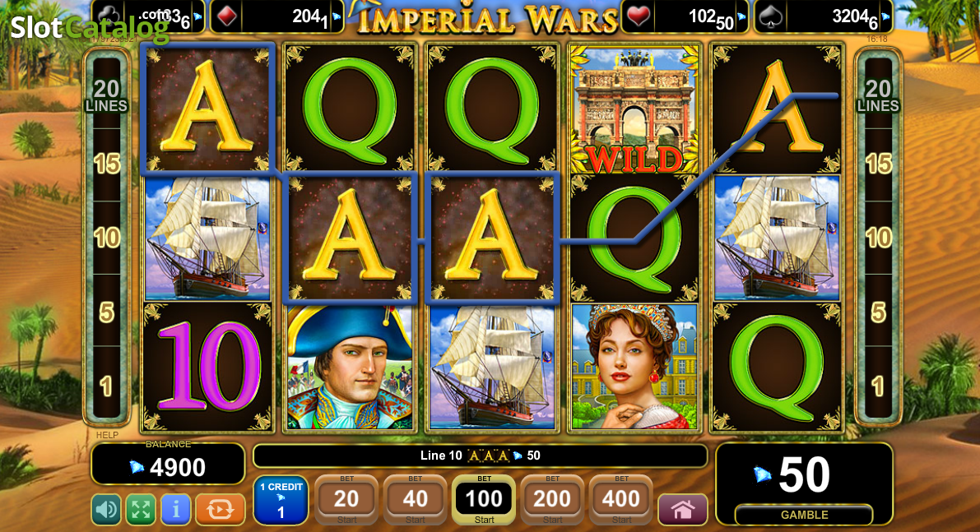Go to lobby with home icon

coord(682,510)
